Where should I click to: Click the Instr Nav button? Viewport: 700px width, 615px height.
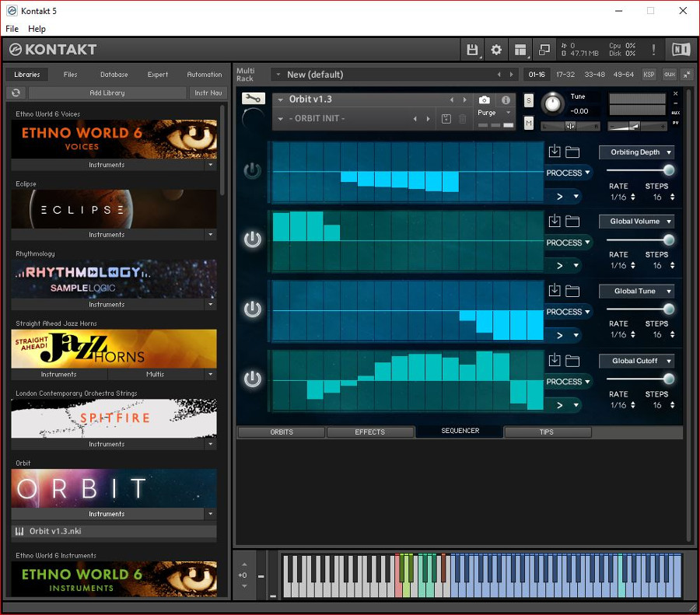click(x=208, y=93)
